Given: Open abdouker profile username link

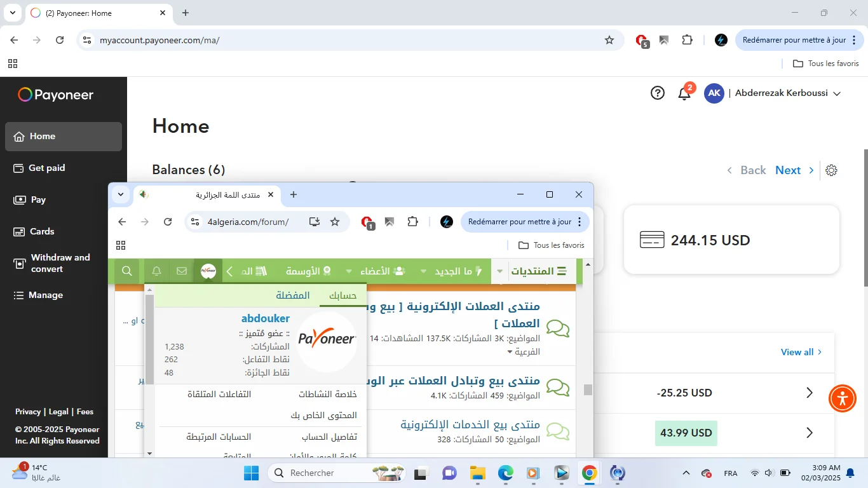Looking at the screenshot, I should tap(265, 318).
